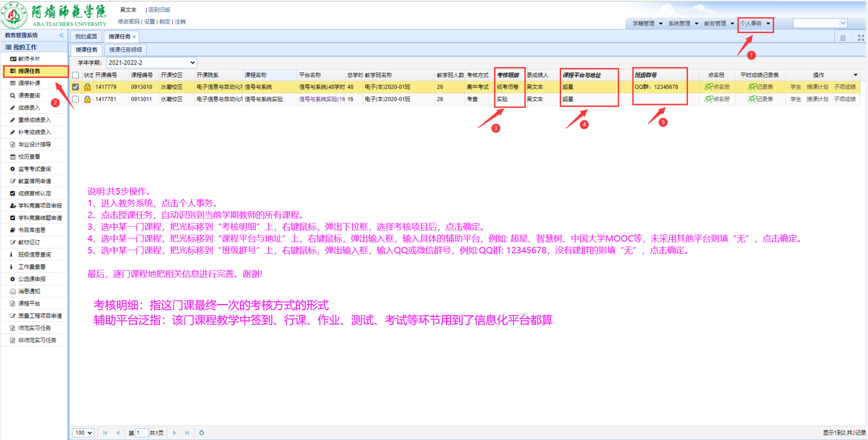Image resolution: width=868 pixels, height=440 pixels.
Task: Open 成绩录入 in the sidebar
Action: (29, 108)
